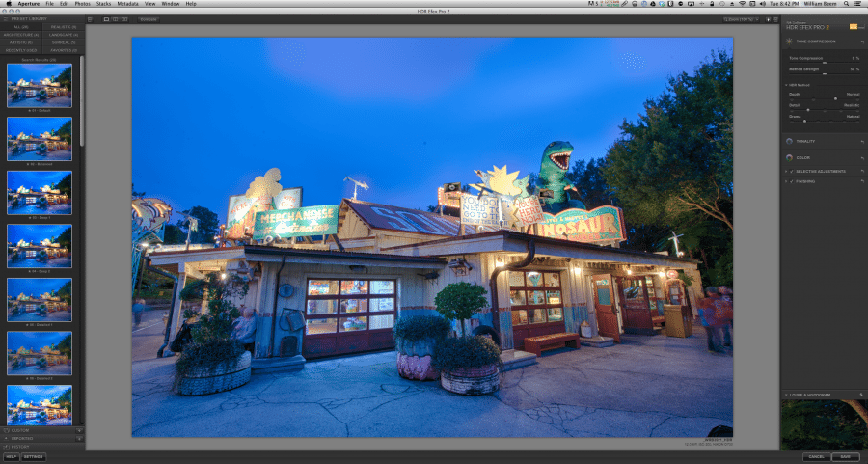Click the Tone Compression sun icon
This screenshot has height=464, width=868.
(x=789, y=41)
